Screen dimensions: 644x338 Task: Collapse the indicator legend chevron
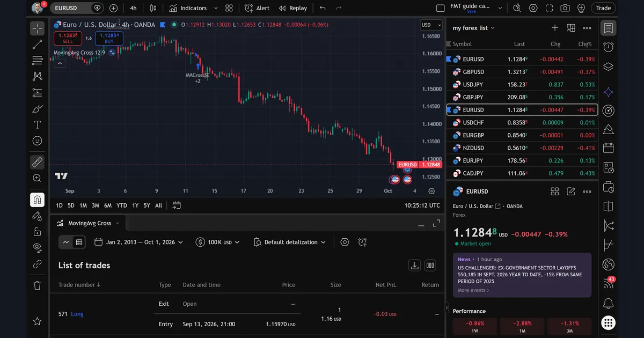60,63
